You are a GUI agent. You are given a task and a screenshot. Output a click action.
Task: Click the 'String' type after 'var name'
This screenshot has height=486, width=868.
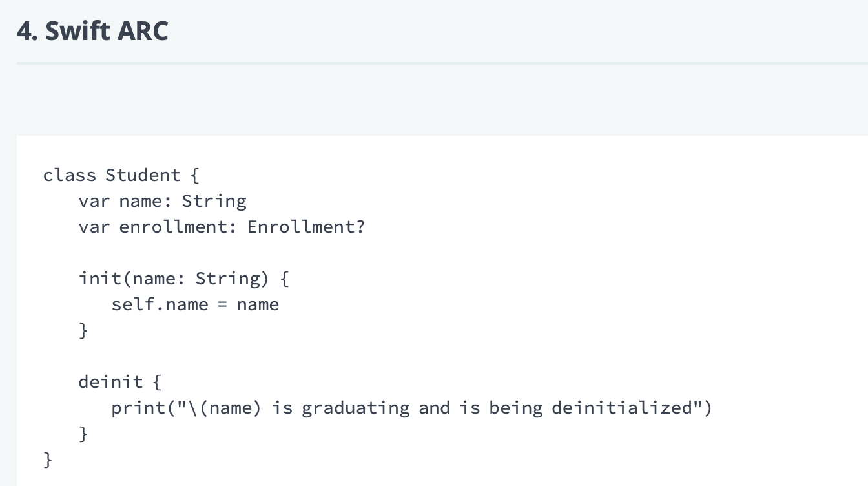pyautogui.click(x=214, y=202)
